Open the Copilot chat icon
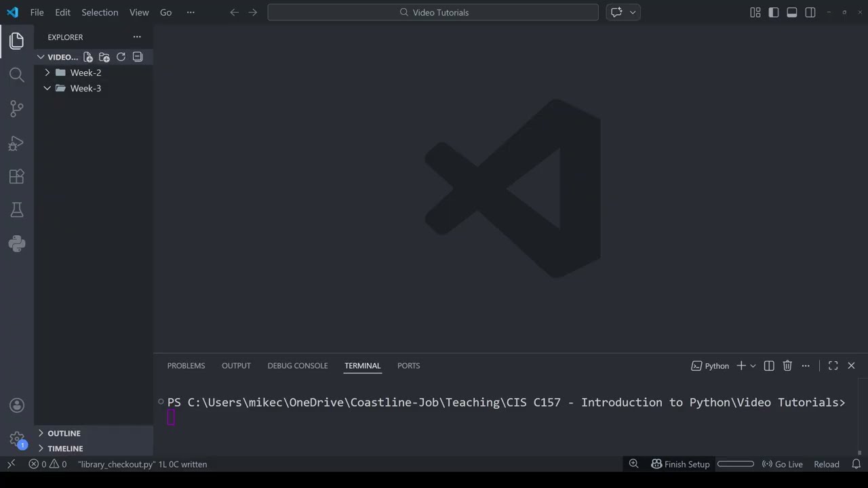Image resolution: width=868 pixels, height=488 pixels. tap(616, 12)
